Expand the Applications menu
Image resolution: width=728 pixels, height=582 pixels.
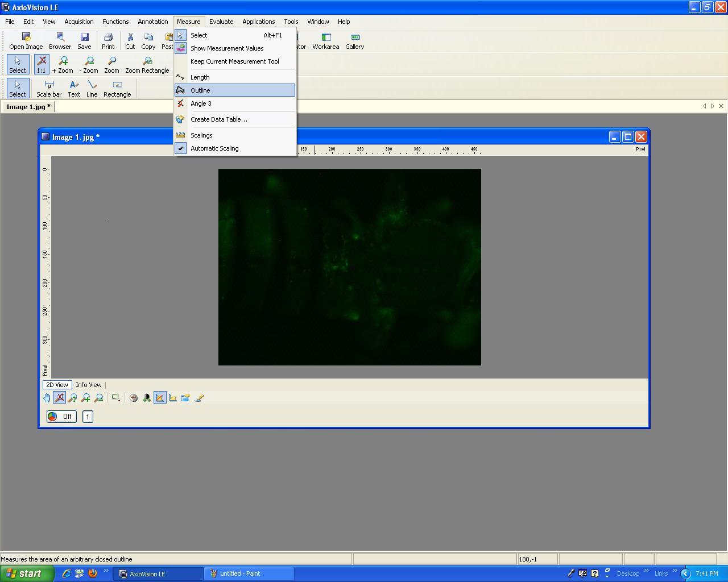(x=258, y=22)
